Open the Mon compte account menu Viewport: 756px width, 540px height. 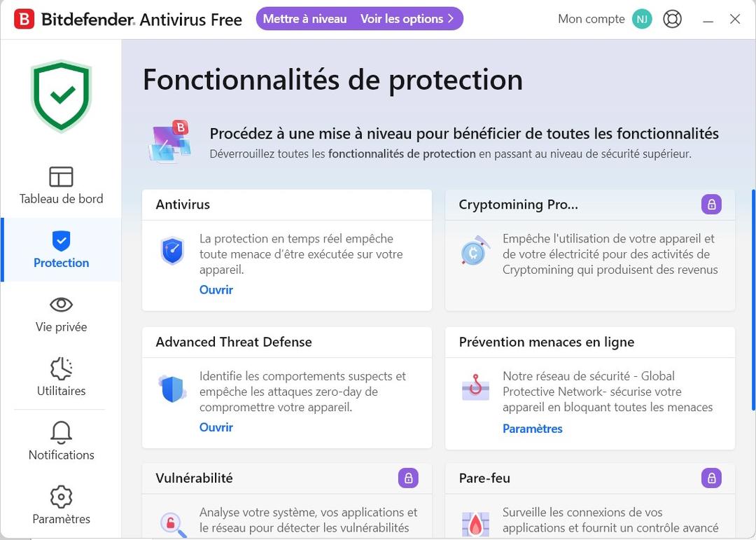click(590, 19)
